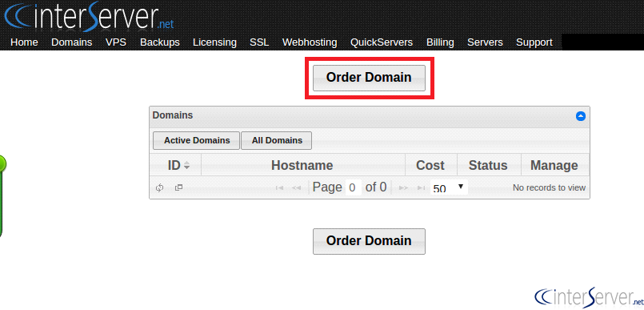The height and width of the screenshot is (310, 644).
Task: Show All Domains in the list
Action: pos(277,141)
